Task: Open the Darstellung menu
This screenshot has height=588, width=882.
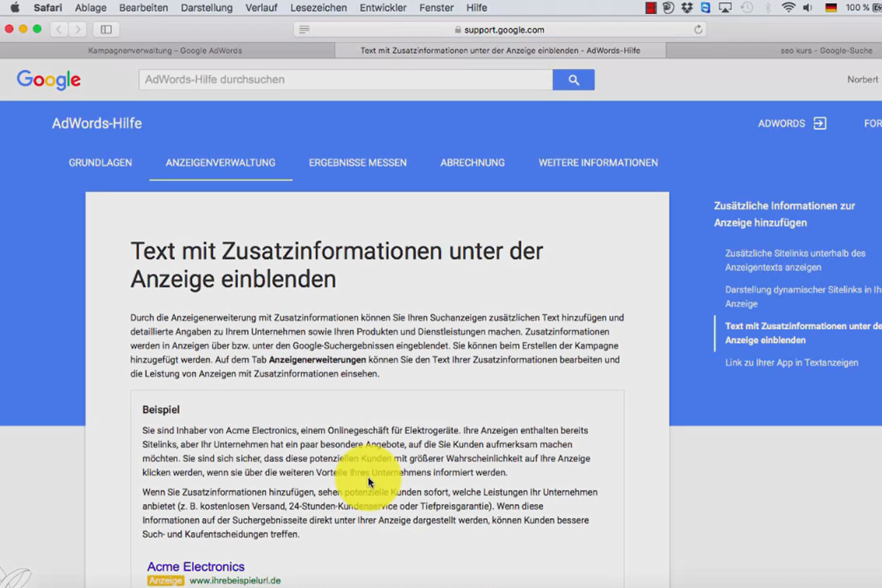Action: click(207, 8)
